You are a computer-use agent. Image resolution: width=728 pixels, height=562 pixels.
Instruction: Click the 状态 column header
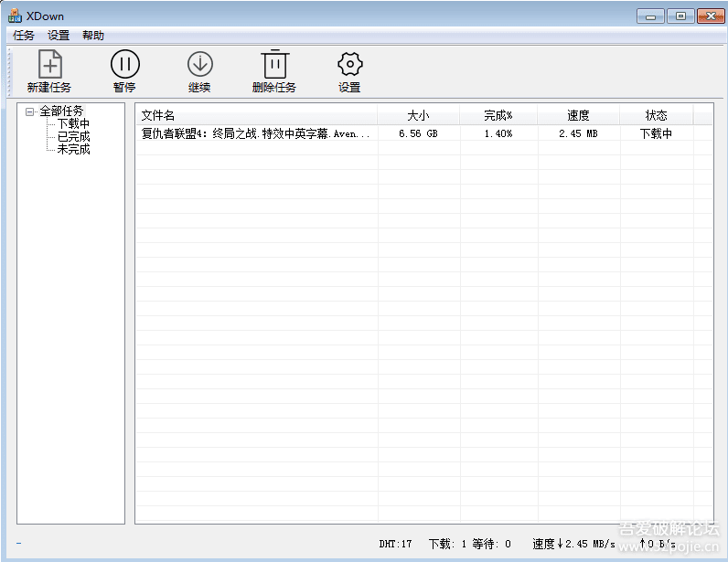pos(656,115)
